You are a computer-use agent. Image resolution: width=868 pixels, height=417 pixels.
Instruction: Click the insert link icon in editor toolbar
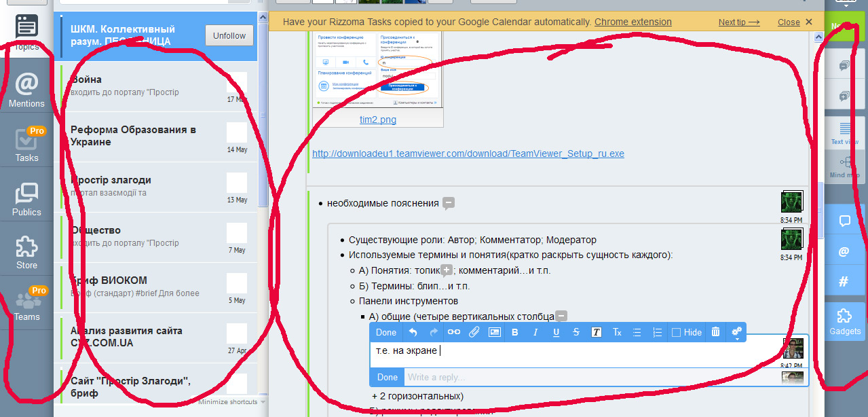tap(453, 332)
